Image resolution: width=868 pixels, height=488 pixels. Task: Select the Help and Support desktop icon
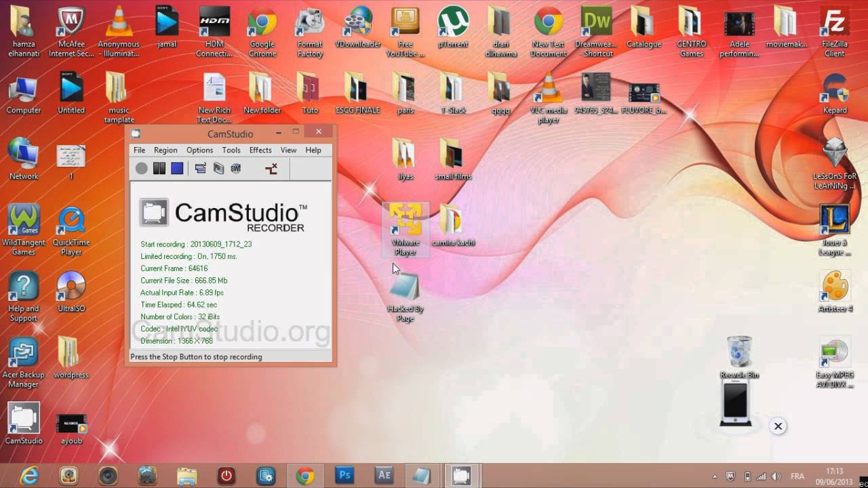(x=24, y=297)
